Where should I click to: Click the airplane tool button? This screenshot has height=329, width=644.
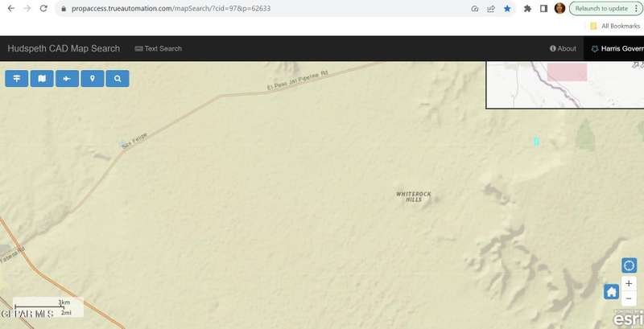pos(67,79)
